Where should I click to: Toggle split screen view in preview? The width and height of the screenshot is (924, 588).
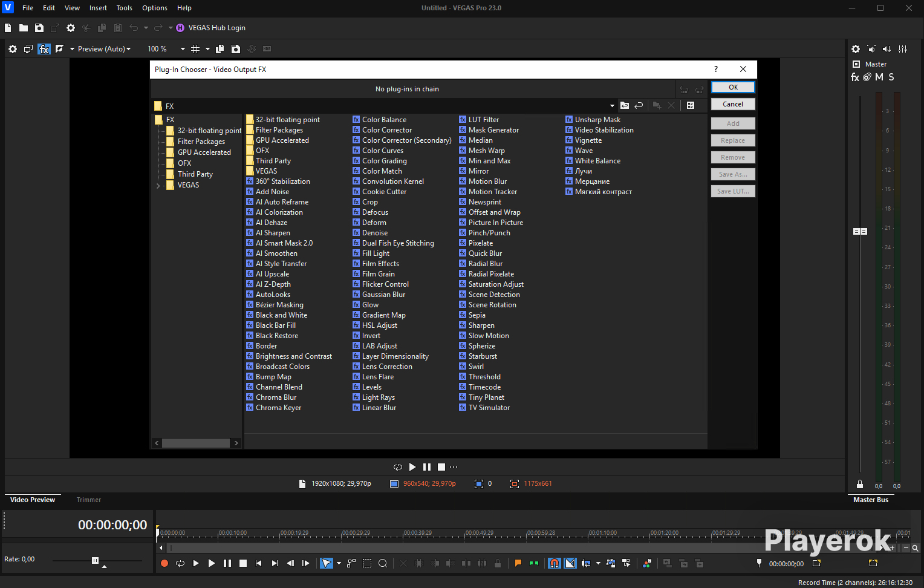[59, 49]
